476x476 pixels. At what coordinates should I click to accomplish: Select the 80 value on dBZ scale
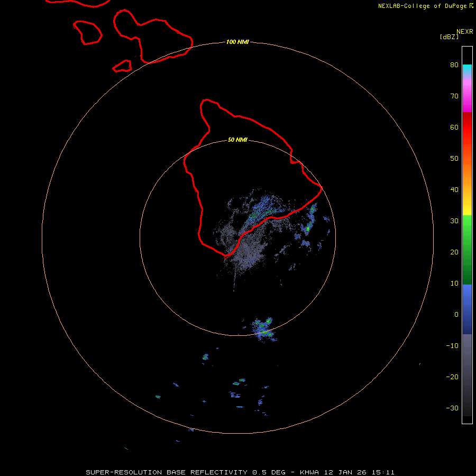tap(454, 65)
